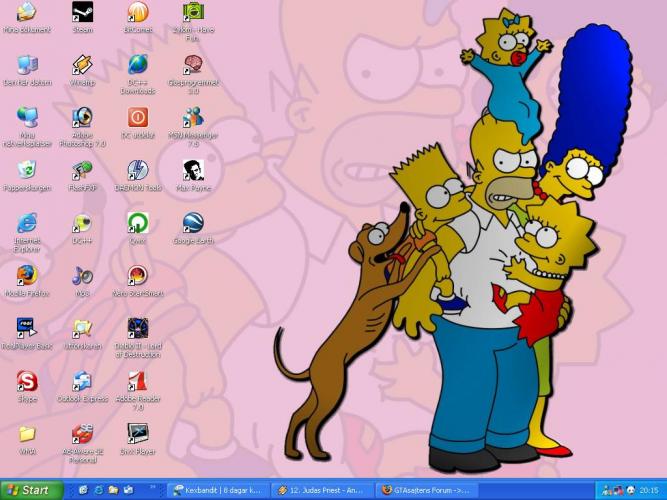Click the Start button
This screenshot has width=667, height=500.
pyautogui.click(x=31, y=490)
